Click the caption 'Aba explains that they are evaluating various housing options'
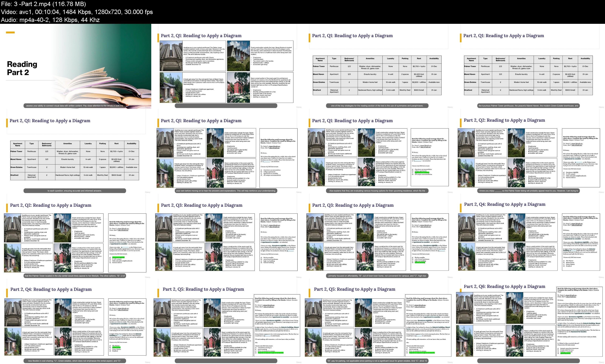Image resolution: width=605 pixels, height=364 pixels. [x=377, y=191]
